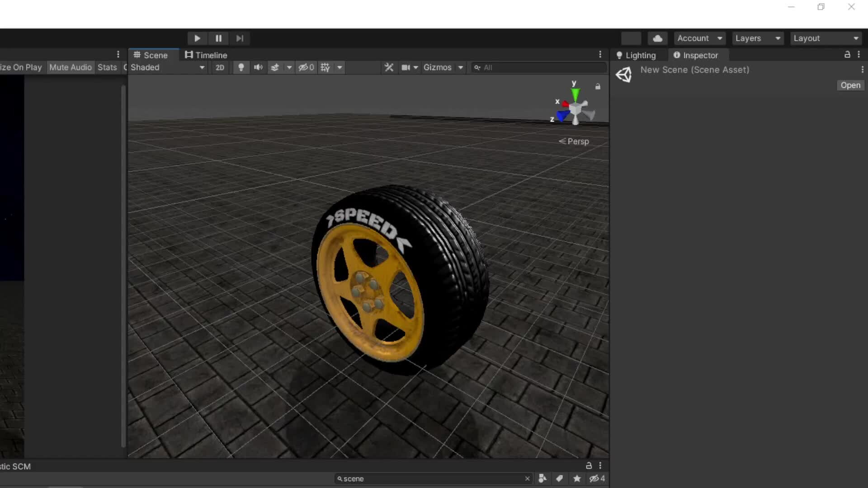Screen dimensions: 868x488
Task: Select the filter-by-type icon in search bar
Action: pos(542,479)
